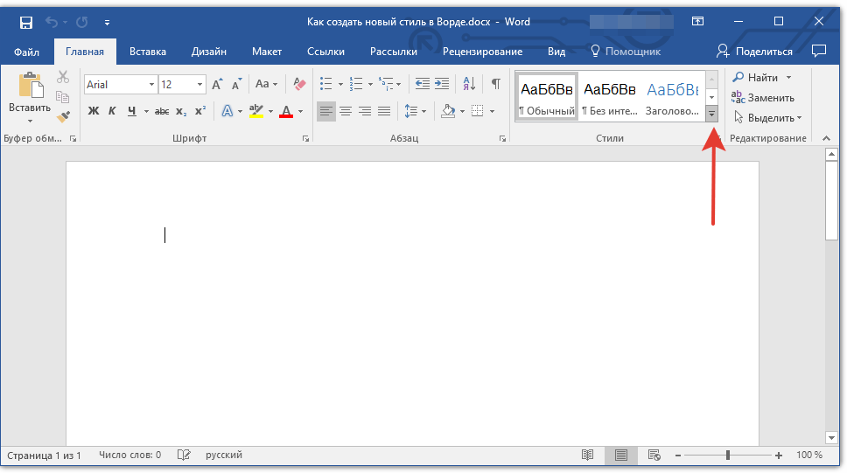Image resolution: width=868 pixels, height=473 pixels.
Task: Click the zoom slider in status bar
Action: [728, 456]
